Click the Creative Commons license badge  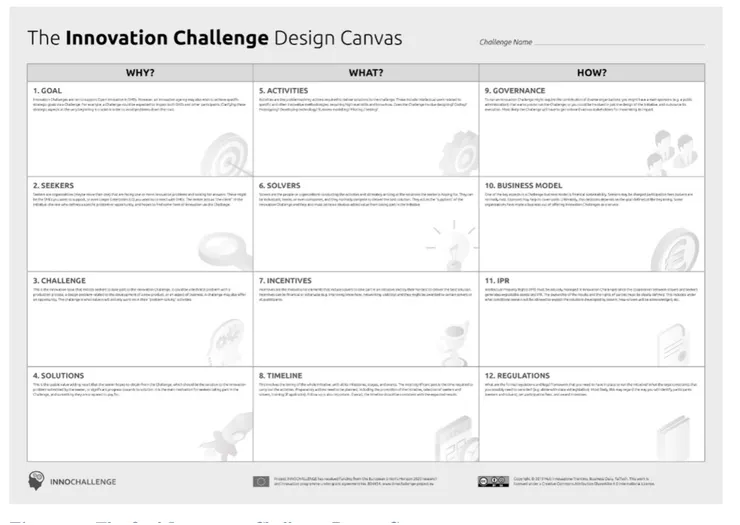coord(494,481)
